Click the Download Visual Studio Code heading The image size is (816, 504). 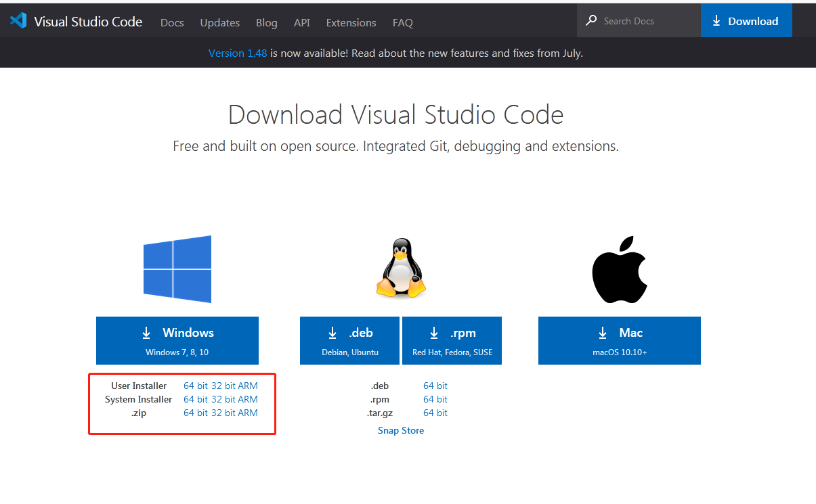point(396,114)
